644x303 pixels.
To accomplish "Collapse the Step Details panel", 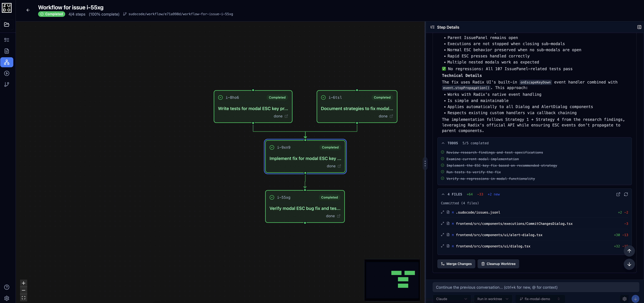I will click(639, 27).
